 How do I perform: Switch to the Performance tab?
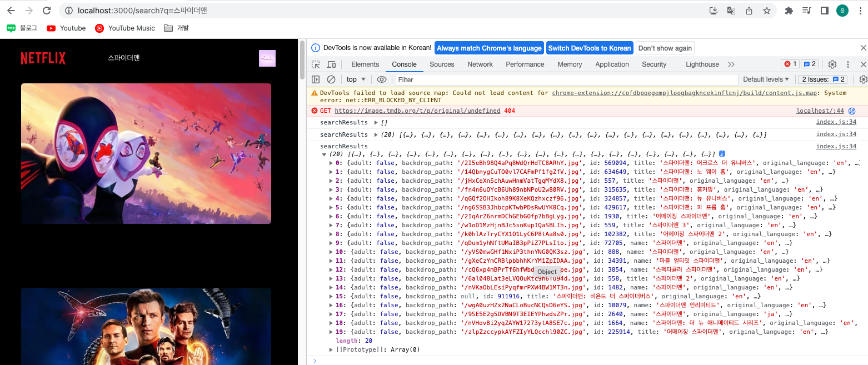(x=525, y=64)
